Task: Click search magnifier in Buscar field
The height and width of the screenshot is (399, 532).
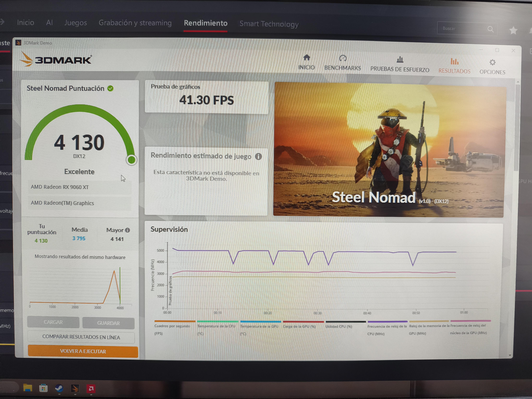Action: pos(490,29)
